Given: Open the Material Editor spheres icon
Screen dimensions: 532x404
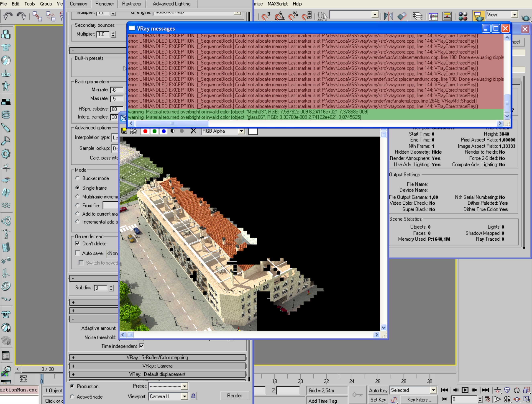Looking at the screenshot, I should coord(463,16).
